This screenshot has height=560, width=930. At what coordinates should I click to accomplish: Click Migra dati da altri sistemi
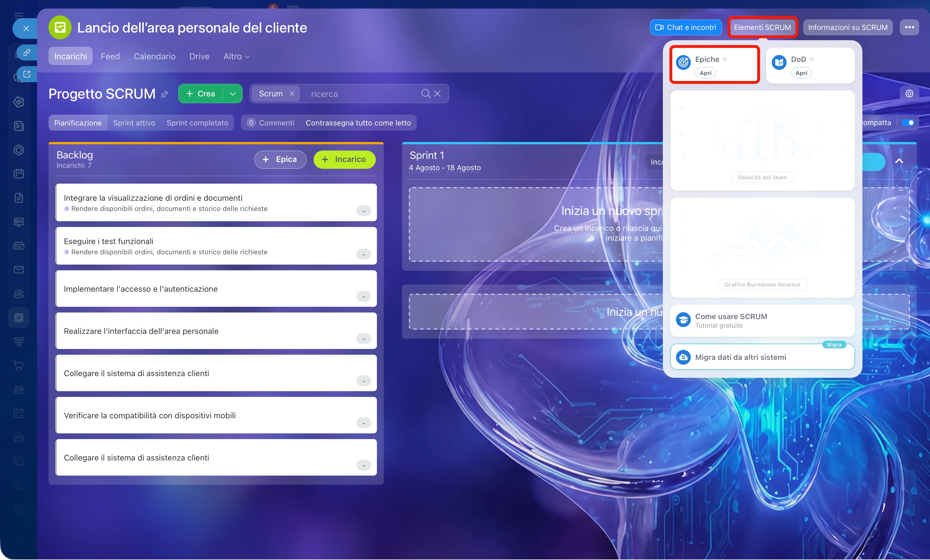pos(762,357)
